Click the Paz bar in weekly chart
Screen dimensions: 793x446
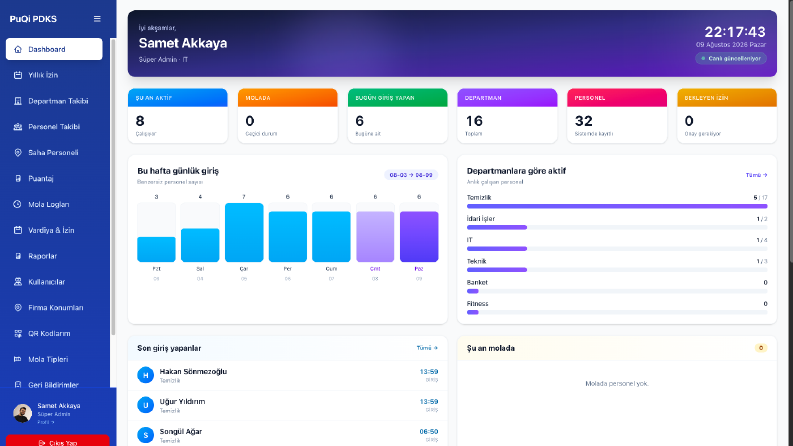point(419,237)
